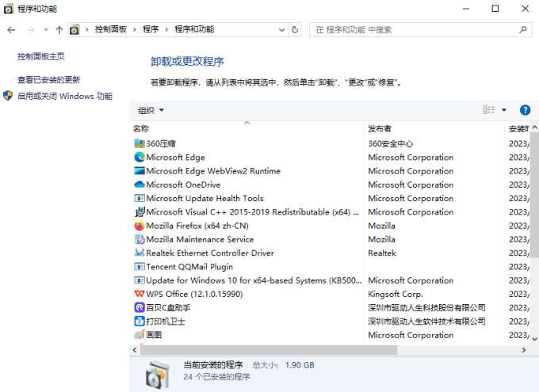
Task: Refresh the programs list
Action: pyautogui.click(x=295, y=30)
